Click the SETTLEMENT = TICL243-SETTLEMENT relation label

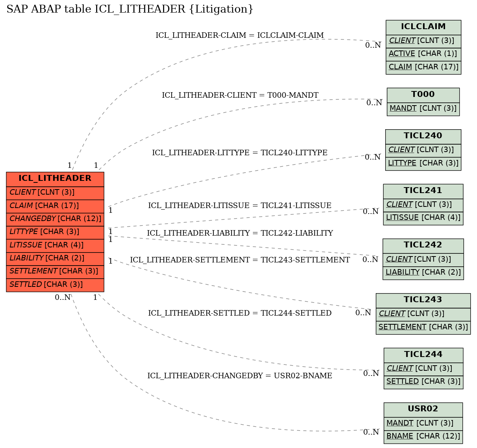(x=240, y=260)
